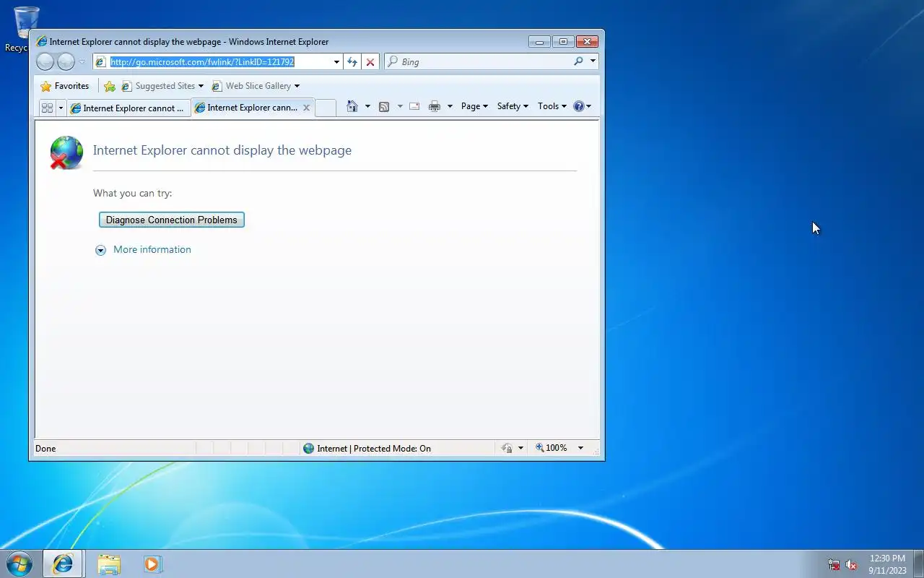The height and width of the screenshot is (578, 924).
Task: Click the Print printer icon
Action: 435,106
